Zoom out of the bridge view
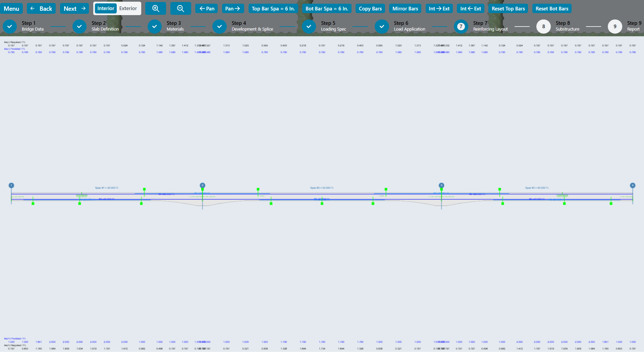644x352 pixels. tap(180, 8)
